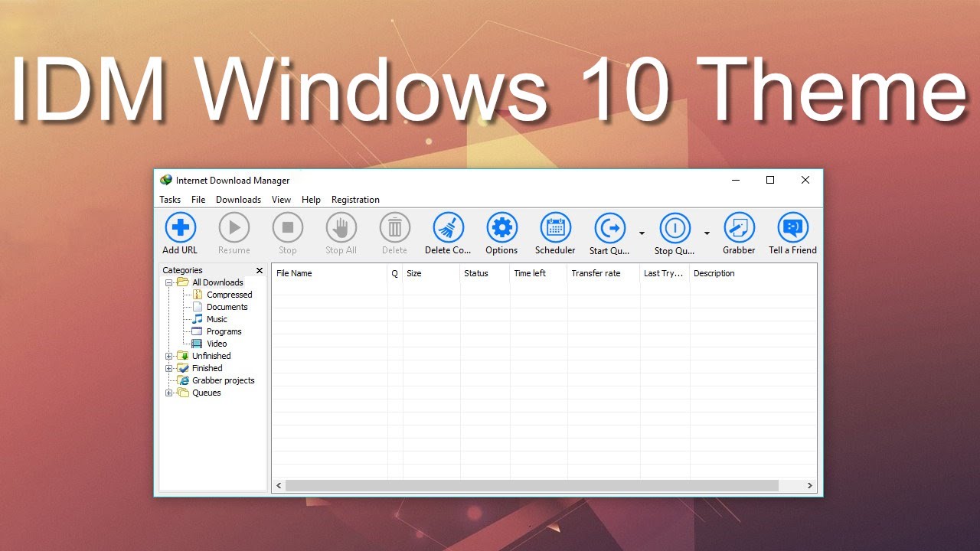Collapse the All Downloads tree node
Viewport: 980px width, 551px height.
pos(169,282)
